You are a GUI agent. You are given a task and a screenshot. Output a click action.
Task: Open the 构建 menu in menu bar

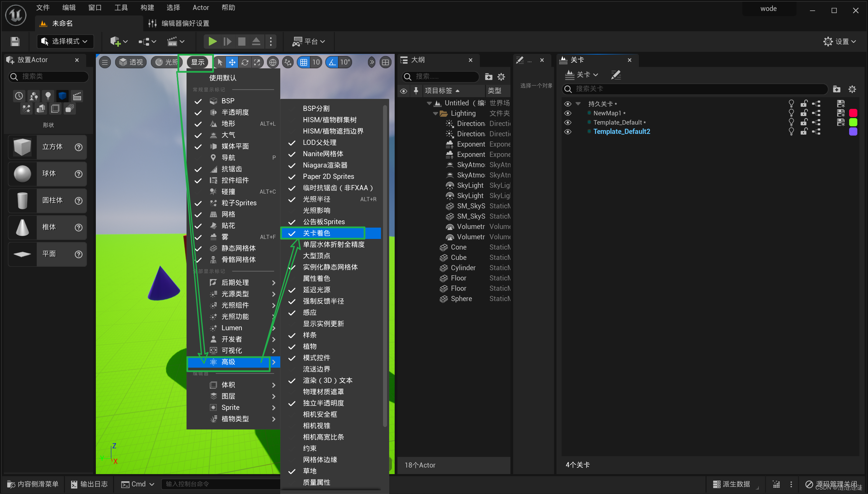coord(147,8)
